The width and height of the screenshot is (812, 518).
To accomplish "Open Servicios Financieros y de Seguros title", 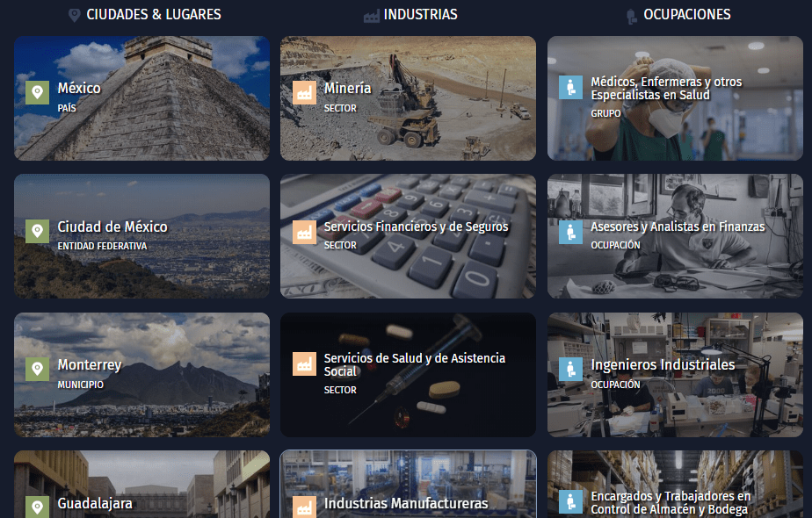I will click(x=416, y=227).
